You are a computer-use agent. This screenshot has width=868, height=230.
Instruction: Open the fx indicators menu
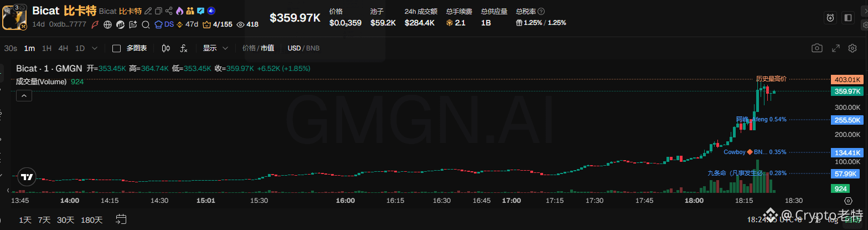184,48
